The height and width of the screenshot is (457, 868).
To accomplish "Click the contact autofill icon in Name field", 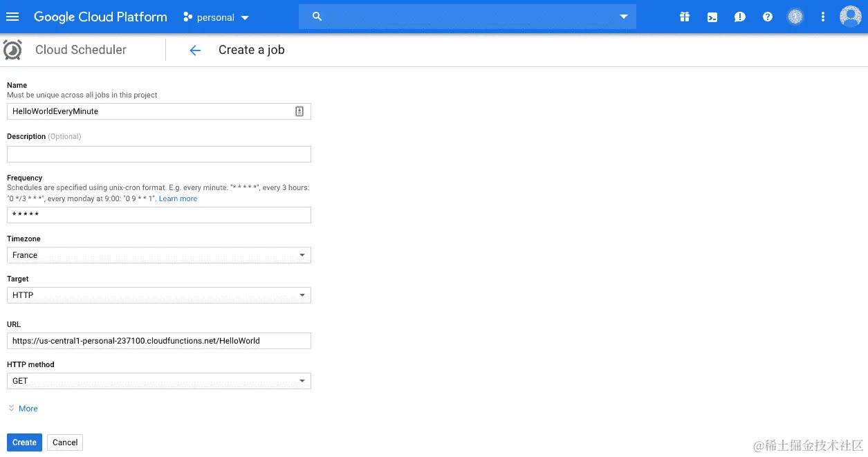I will 299,111.
